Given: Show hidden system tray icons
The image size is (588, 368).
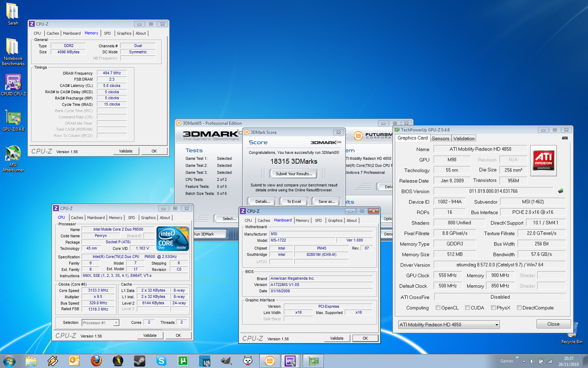Looking at the screenshot, I should (x=524, y=361).
